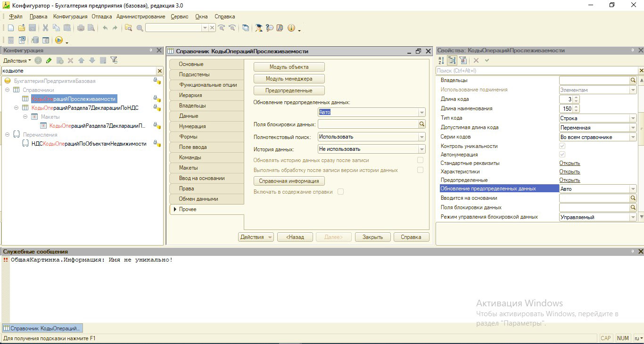This screenshot has height=344, width=644.
Task: Click magnifier button in Владельцы property row
Action: point(633,81)
